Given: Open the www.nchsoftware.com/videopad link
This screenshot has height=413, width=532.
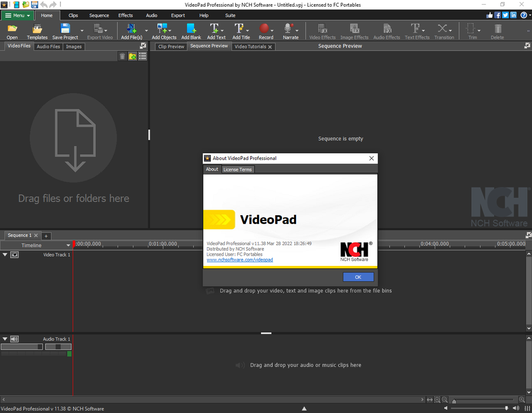Looking at the screenshot, I should pos(240,260).
